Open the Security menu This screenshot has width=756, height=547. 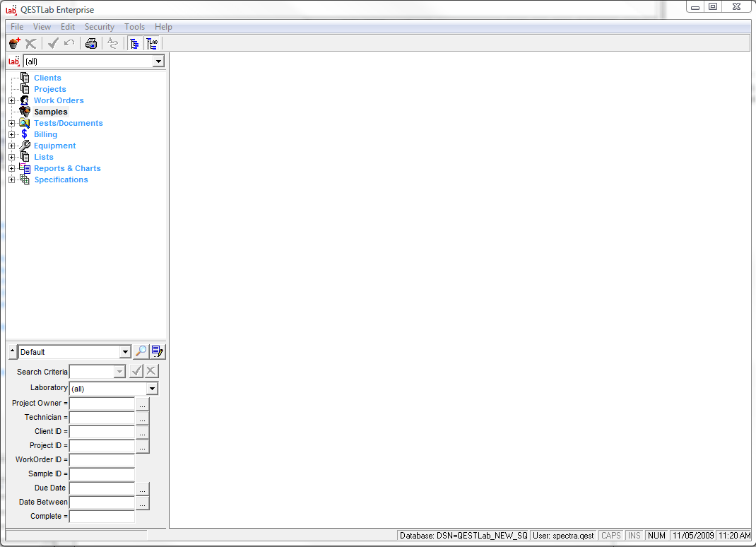99,27
